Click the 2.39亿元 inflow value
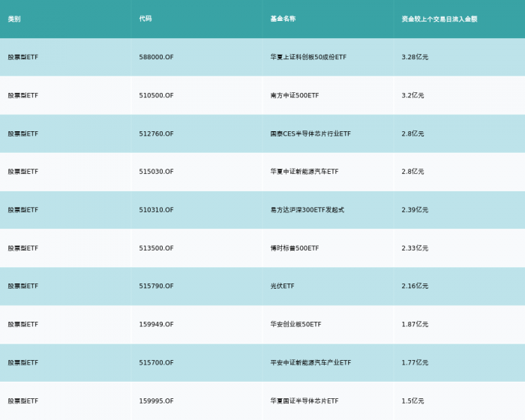Screen dimensions: 525x420 [415, 210]
